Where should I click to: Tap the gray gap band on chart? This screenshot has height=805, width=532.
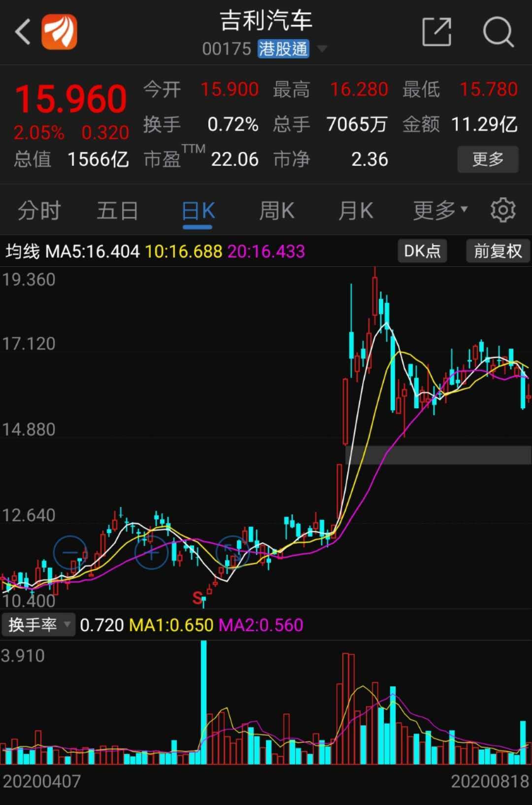click(x=438, y=455)
